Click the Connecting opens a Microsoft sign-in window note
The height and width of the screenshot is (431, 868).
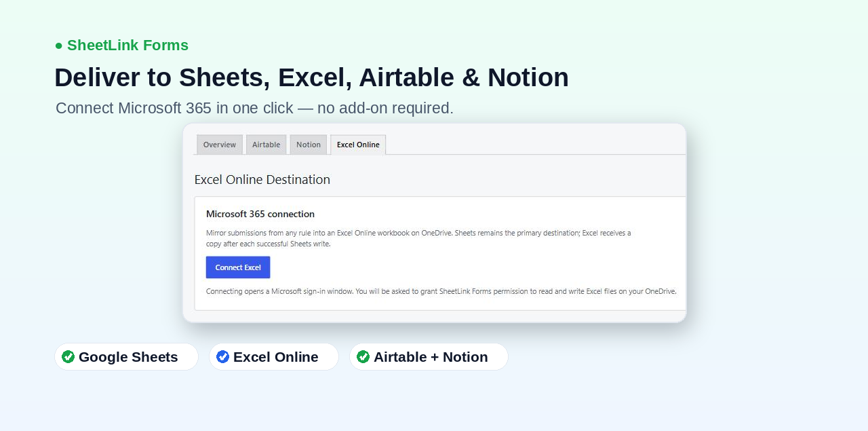tap(441, 291)
